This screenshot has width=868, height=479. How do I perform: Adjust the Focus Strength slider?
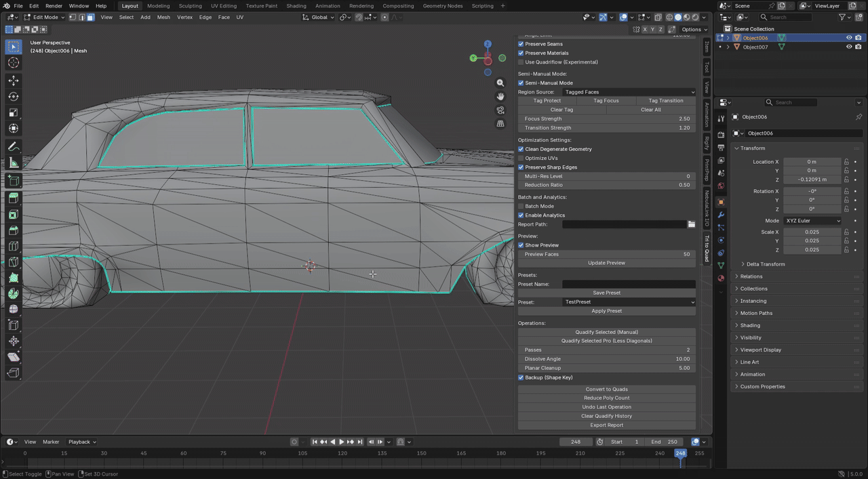click(x=606, y=119)
